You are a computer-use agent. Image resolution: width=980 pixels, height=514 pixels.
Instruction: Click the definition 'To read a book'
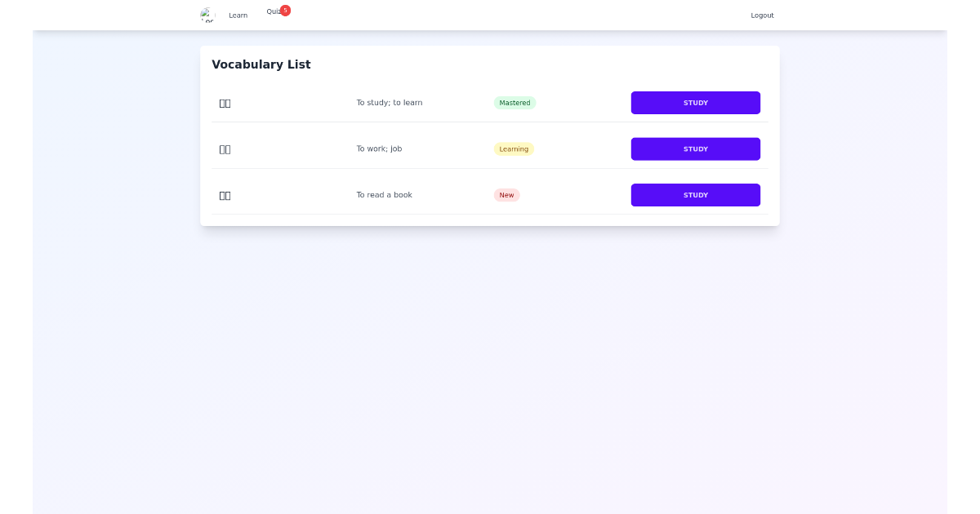pyautogui.click(x=384, y=195)
